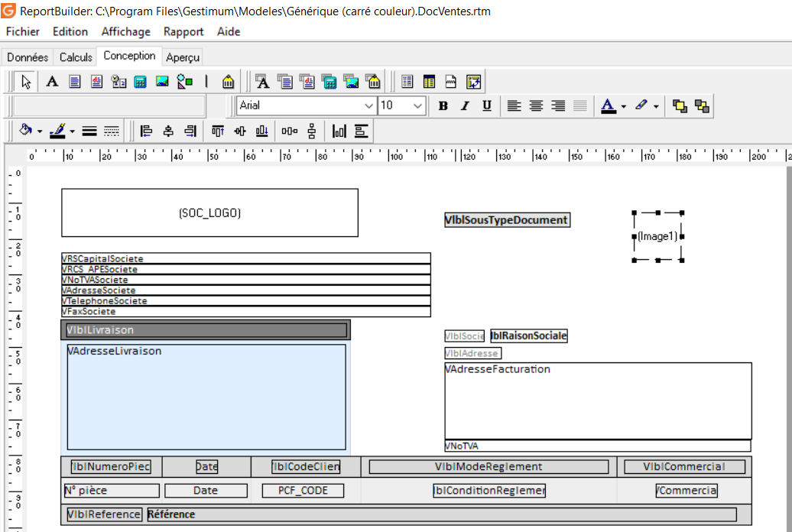Viewport: 792px width, 532px height.
Task: Pick the DBMemo component tool
Action: pos(285,81)
